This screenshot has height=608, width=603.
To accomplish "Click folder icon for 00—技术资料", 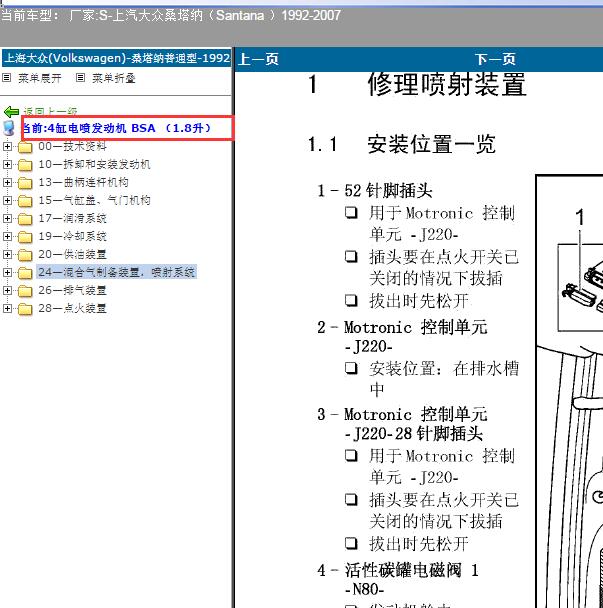I will coord(25,147).
